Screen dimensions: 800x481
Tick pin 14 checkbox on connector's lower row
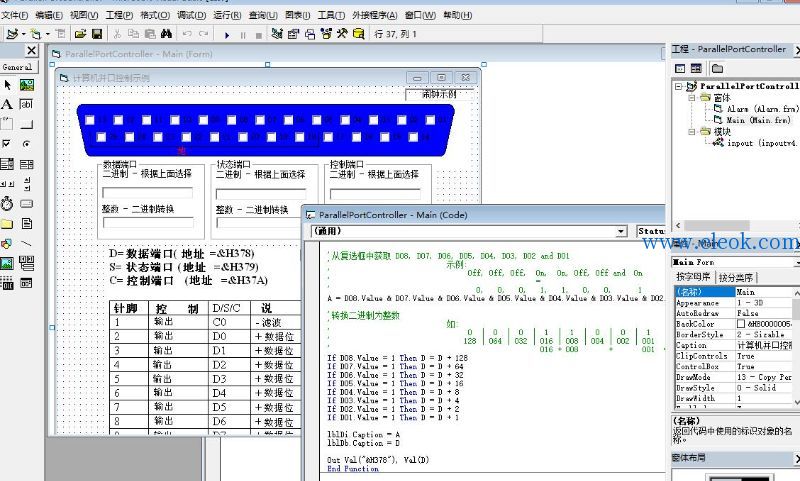413,137
